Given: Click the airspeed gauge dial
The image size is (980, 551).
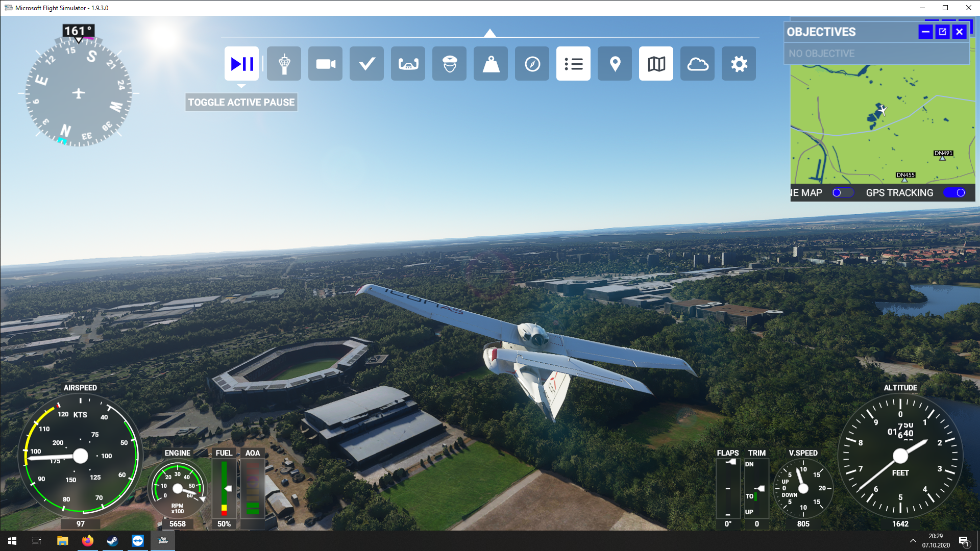Looking at the screenshot, I should pyautogui.click(x=81, y=456).
